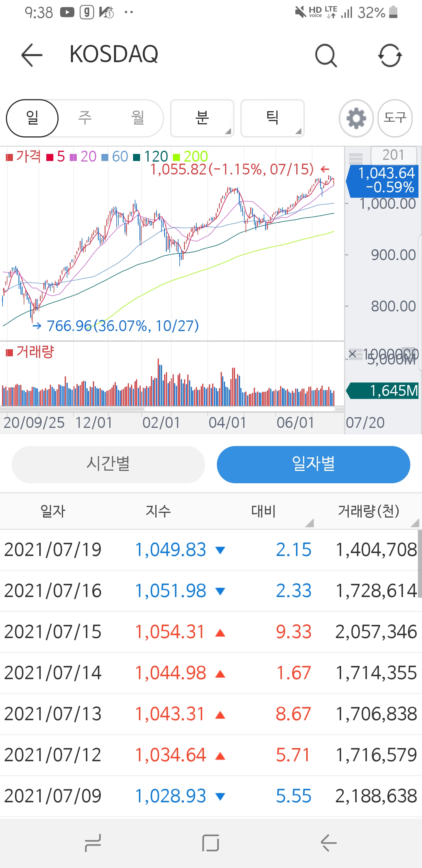Toggle the 20-day moving average legend
The image size is (422, 868).
coord(83,157)
